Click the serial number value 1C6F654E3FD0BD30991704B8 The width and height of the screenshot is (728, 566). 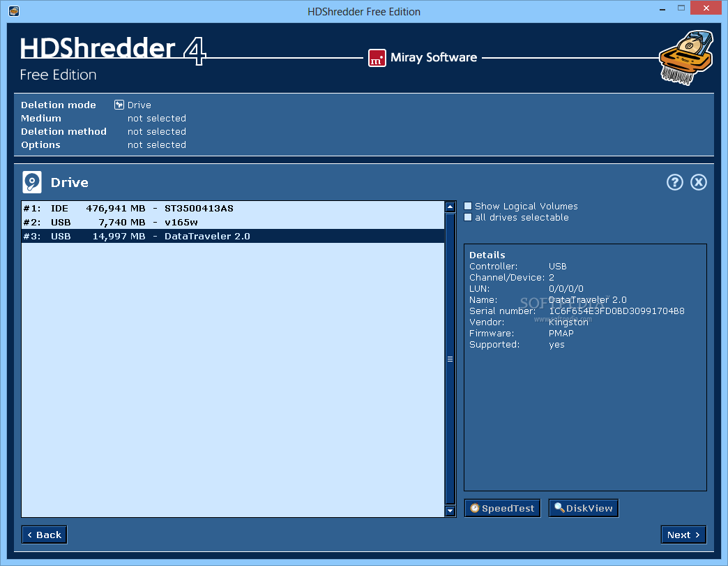click(616, 311)
